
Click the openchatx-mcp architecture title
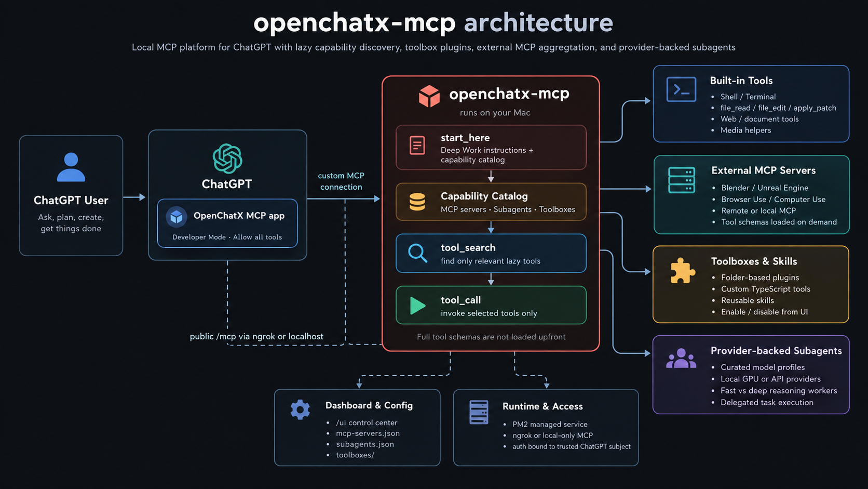click(433, 22)
